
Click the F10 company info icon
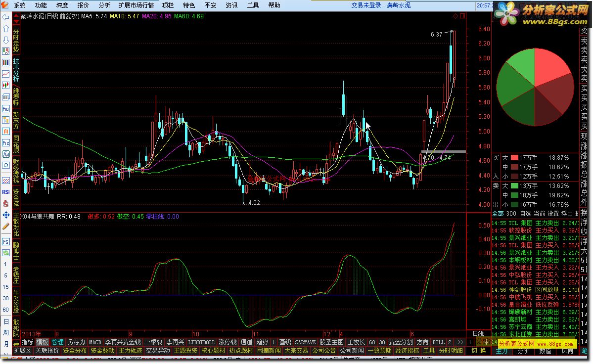click(x=5, y=108)
